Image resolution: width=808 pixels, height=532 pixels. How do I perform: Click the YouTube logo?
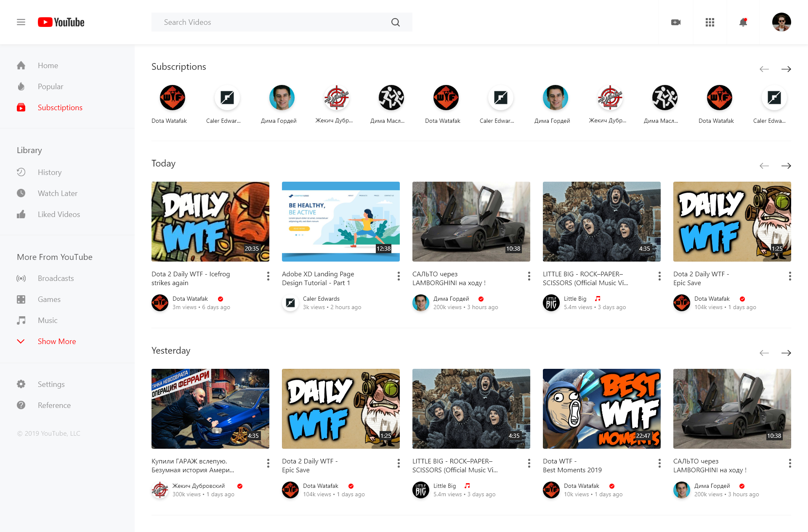61,22
